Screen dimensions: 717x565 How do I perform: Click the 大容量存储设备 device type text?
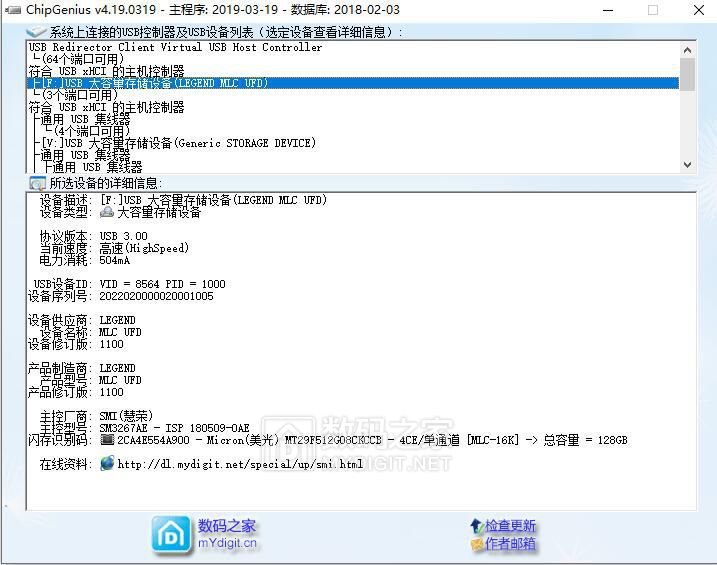pos(159,212)
